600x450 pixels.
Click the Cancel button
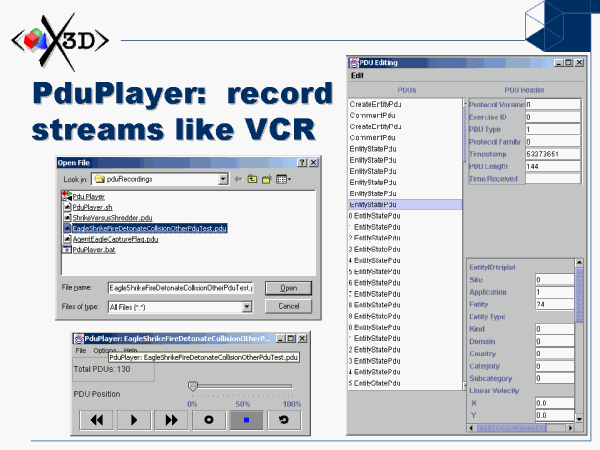coord(288,306)
